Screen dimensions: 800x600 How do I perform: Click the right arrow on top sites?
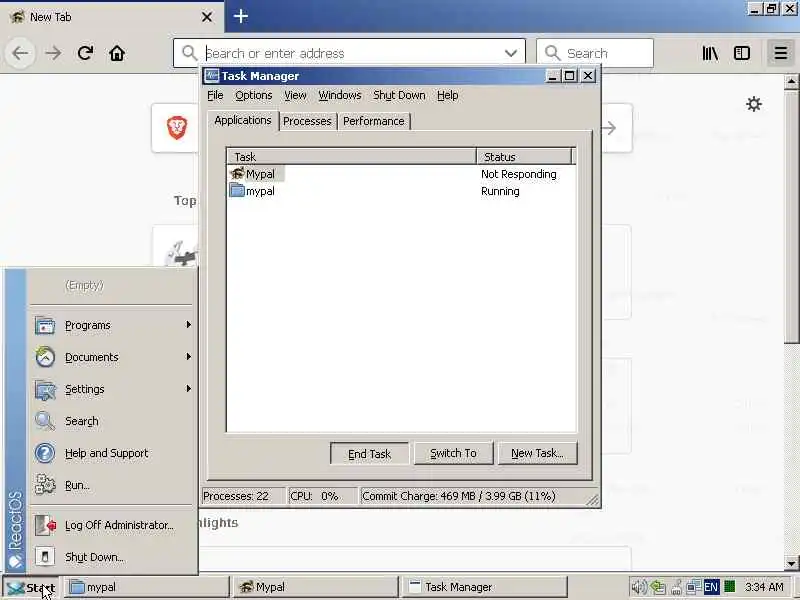pyautogui.click(x=609, y=128)
